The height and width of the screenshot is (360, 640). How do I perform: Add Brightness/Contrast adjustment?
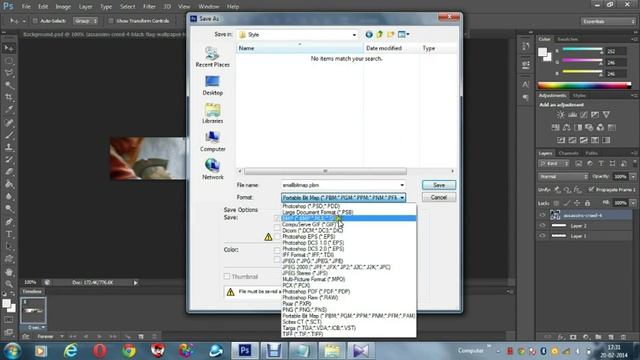click(561, 115)
